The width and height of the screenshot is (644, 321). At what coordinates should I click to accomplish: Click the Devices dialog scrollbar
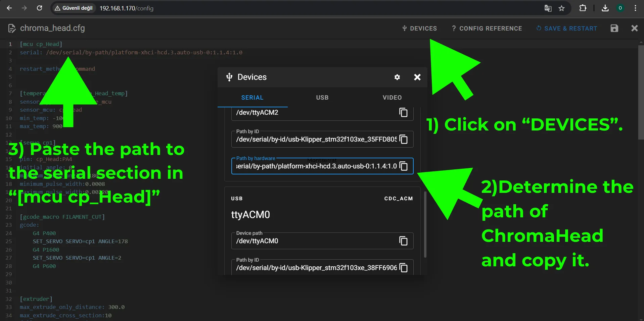425,224
